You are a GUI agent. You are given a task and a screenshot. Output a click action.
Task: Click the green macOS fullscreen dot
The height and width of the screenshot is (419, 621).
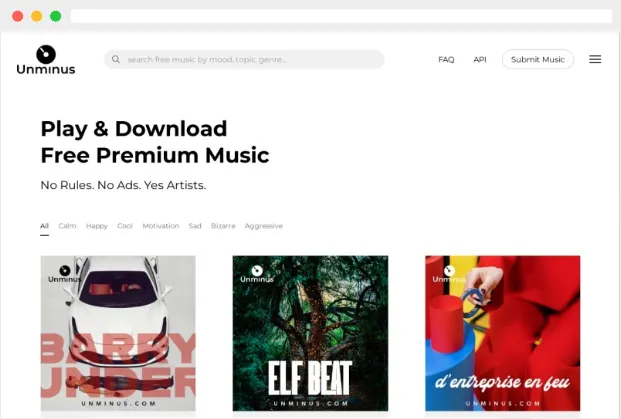pos(55,16)
